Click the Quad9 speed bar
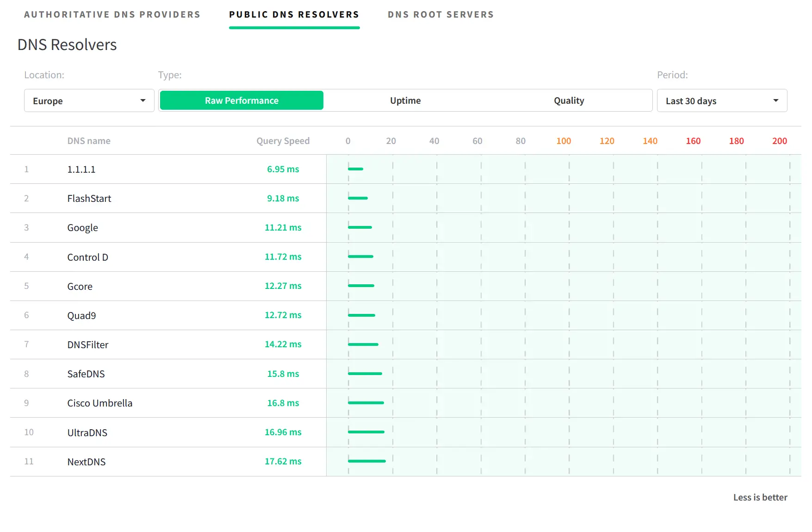Viewport: 812px width, 532px height. pos(362,315)
